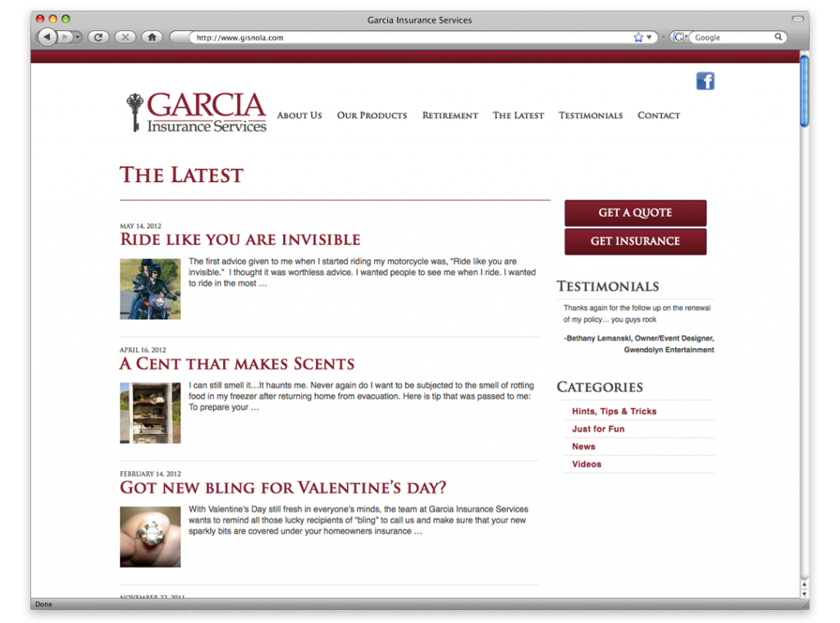Open the back/forward history dropdown arrow
Screen dimensions: 840x623
point(78,37)
